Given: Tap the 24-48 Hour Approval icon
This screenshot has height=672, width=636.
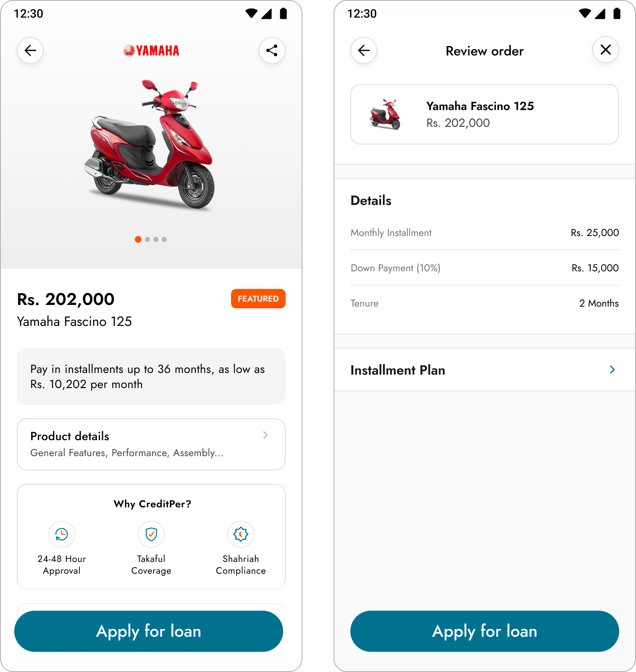Looking at the screenshot, I should click(x=61, y=534).
